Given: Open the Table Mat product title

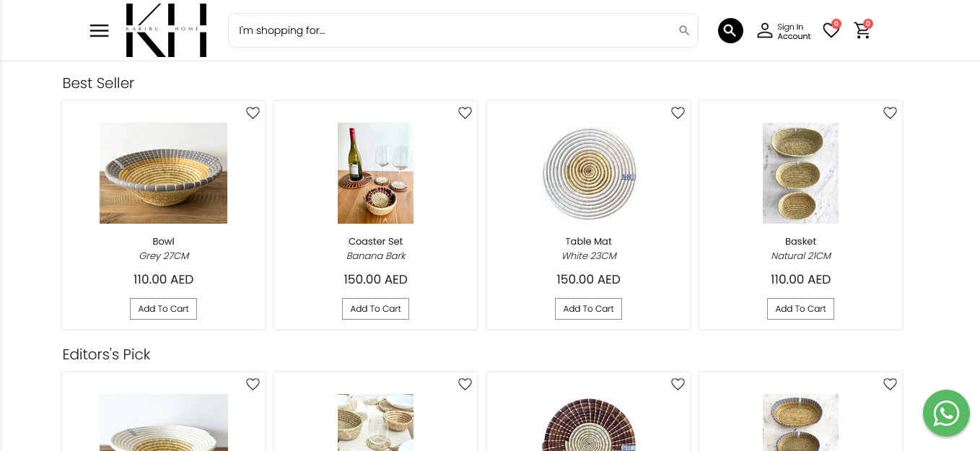Looking at the screenshot, I should pyautogui.click(x=588, y=242).
